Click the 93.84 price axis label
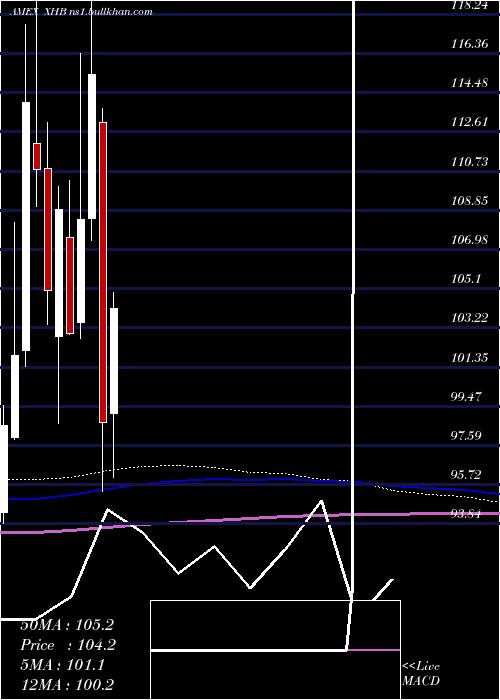This screenshot has width=500, height=700. [x=467, y=514]
